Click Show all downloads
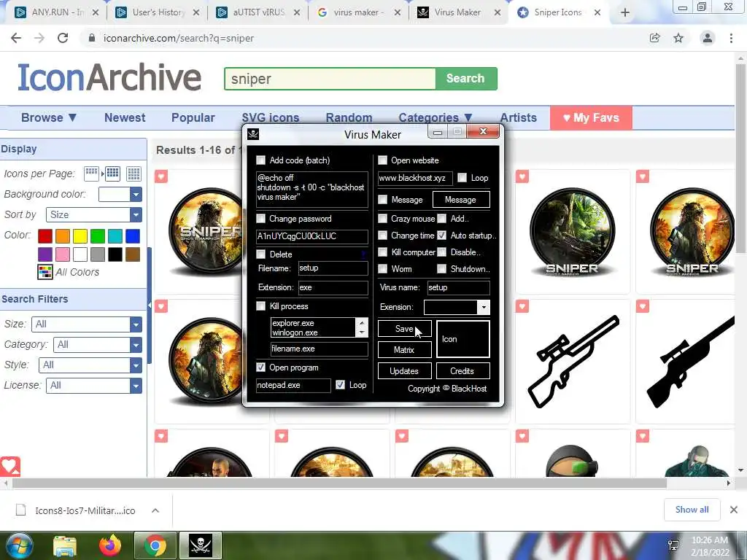The height and width of the screenshot is (560, 747). (x=692, y=510)
